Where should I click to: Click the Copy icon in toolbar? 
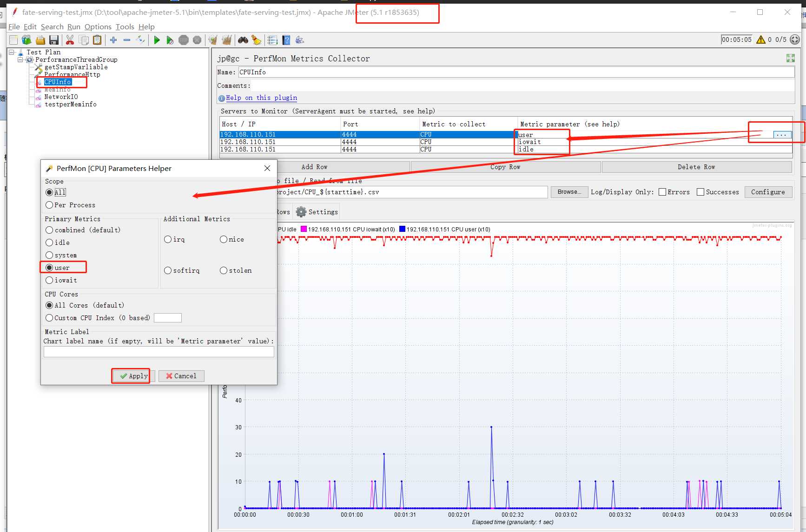(x=84, y=40)
